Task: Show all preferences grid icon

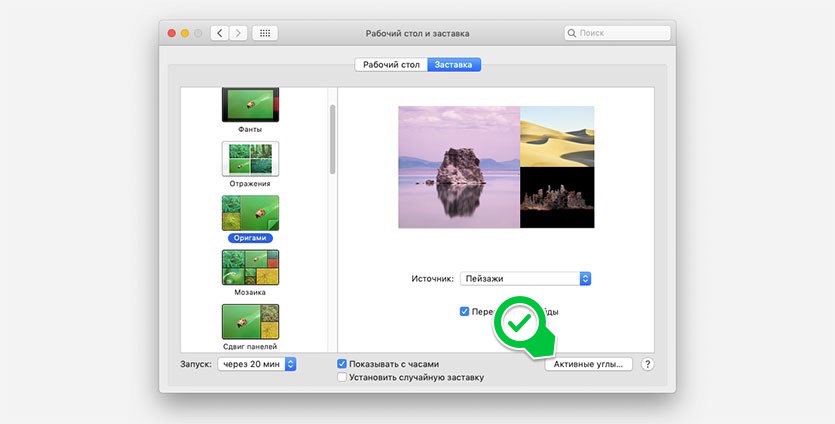Action: click(x=265, y=33)
